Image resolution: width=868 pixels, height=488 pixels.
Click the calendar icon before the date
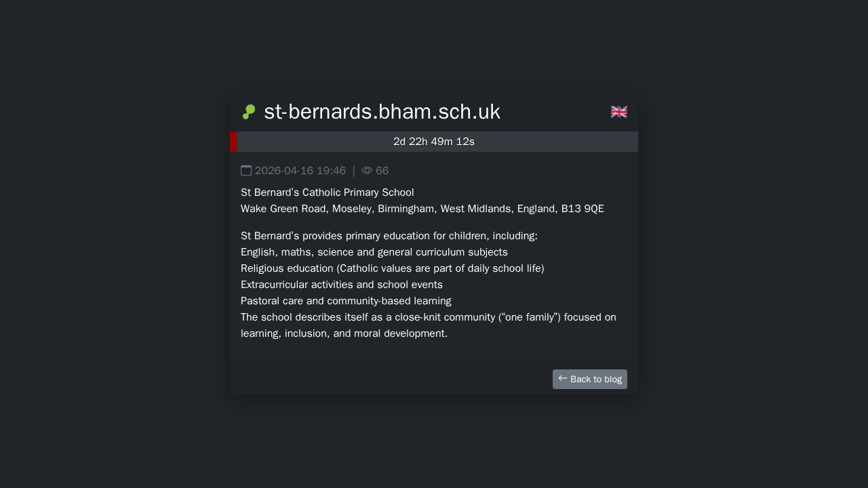[246, 170]
